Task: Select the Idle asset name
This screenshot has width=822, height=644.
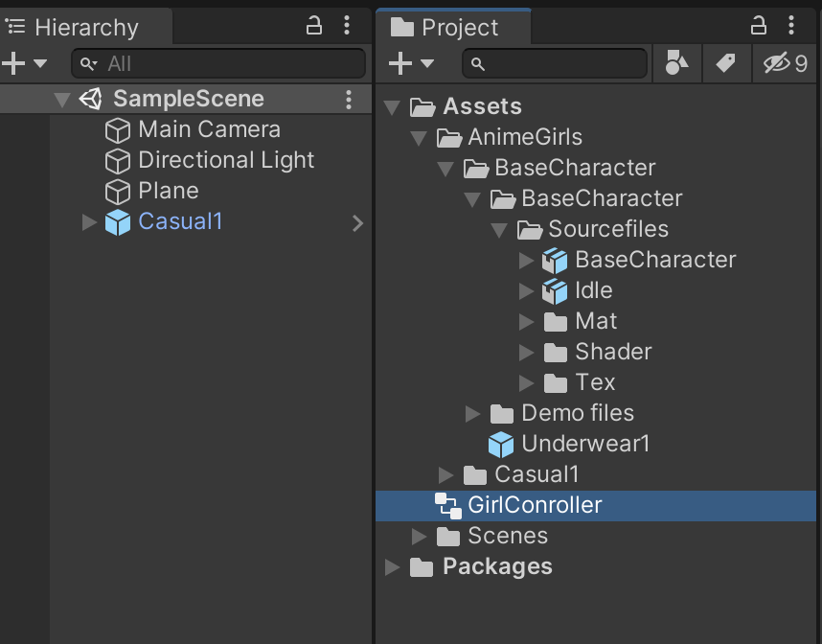Action: [594, 290]
